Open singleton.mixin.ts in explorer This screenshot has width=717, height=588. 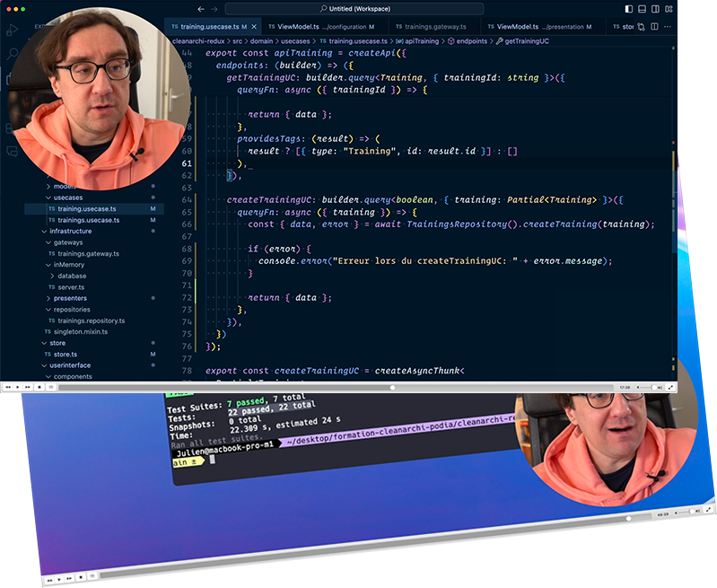81,332
